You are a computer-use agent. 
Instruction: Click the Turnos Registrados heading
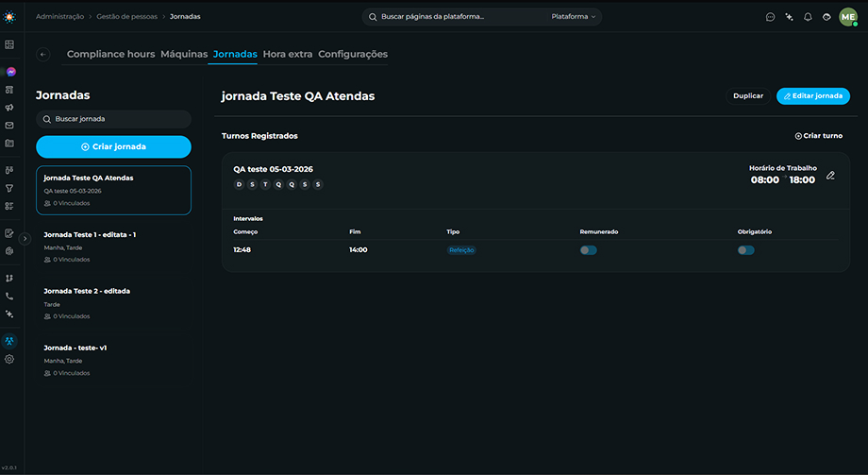click(259, 136)
